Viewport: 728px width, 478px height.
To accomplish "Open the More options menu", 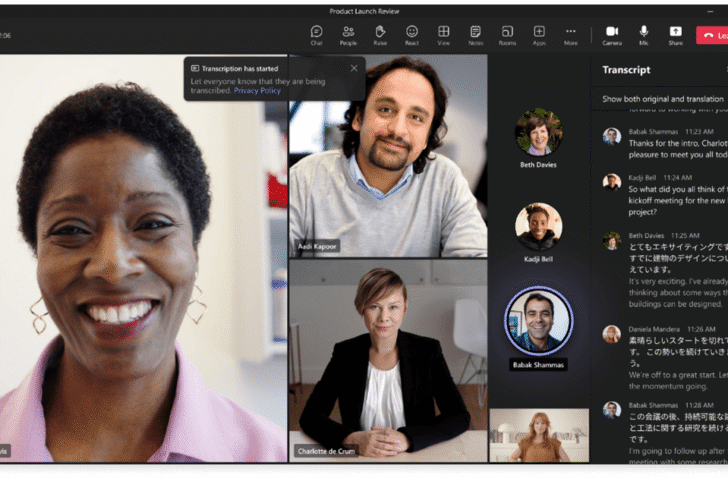I will click(x=571, y=35).
